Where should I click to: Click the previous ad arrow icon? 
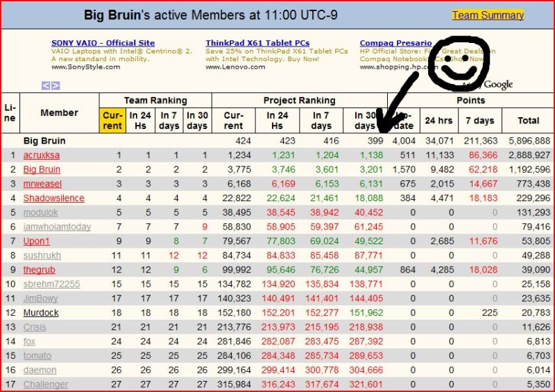(x=46, y=85)
